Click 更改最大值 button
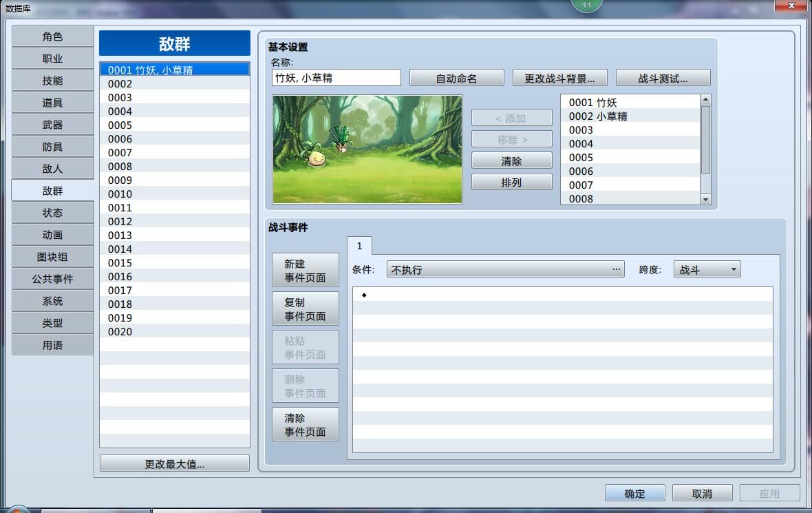 175,464
